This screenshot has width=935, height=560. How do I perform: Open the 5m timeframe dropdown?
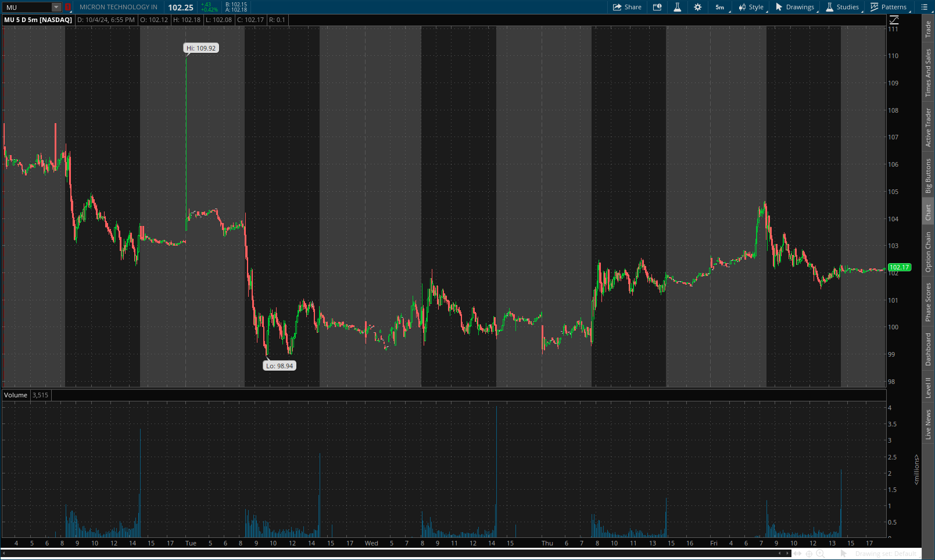(719, 7)
